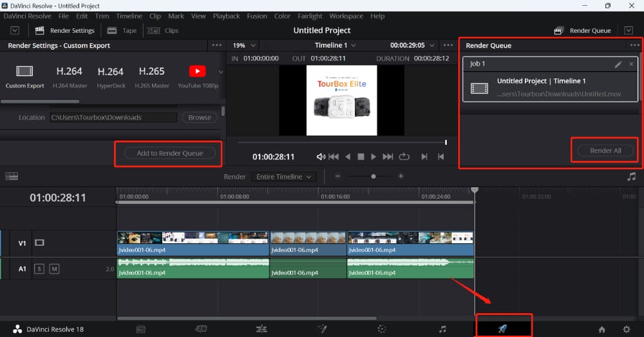Click the timeline horizontal scrollbar
Image resolution: width=644 pixels, height=337 pixels.
click(x=247, y=318)
